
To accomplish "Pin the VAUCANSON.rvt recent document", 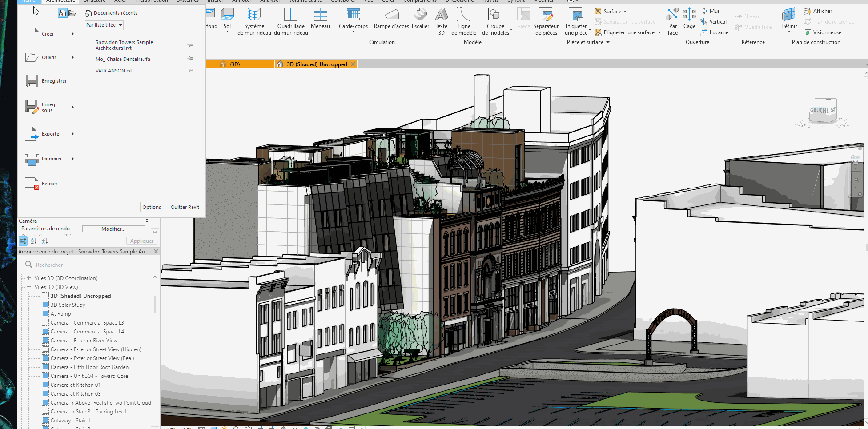I will coord(191,70).
